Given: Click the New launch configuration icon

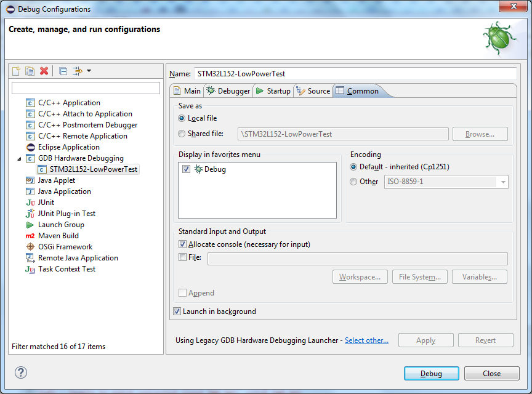Looking at the screenshot, I should pos(17,71).
